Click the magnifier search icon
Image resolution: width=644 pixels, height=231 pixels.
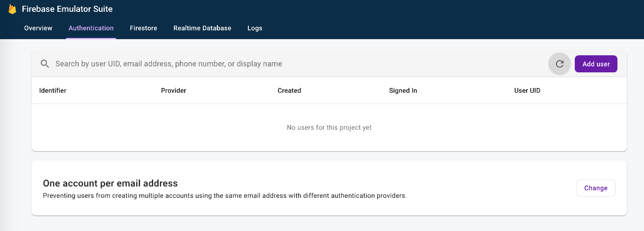coord(45,64)
